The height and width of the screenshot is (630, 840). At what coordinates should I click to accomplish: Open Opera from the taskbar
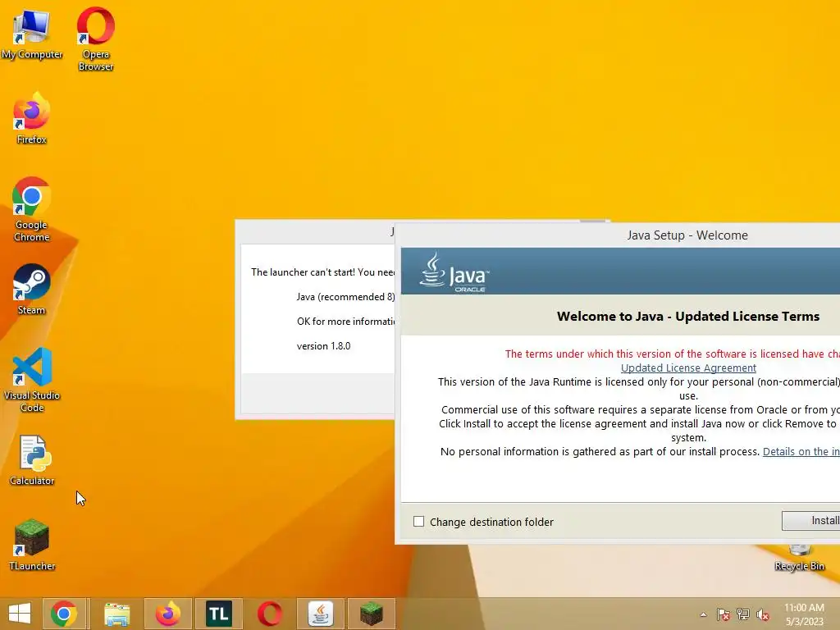point(269,614)
